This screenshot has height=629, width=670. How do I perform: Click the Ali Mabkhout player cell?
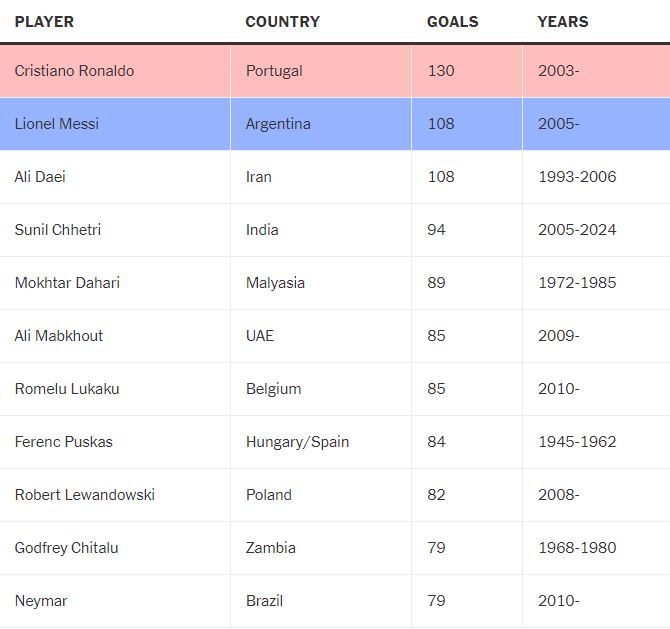point(59,336)
